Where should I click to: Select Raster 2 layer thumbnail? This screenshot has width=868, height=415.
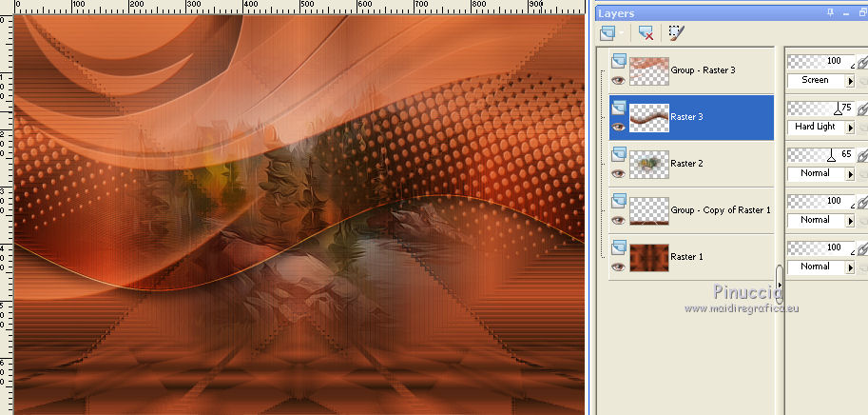[x=649, y=164]
